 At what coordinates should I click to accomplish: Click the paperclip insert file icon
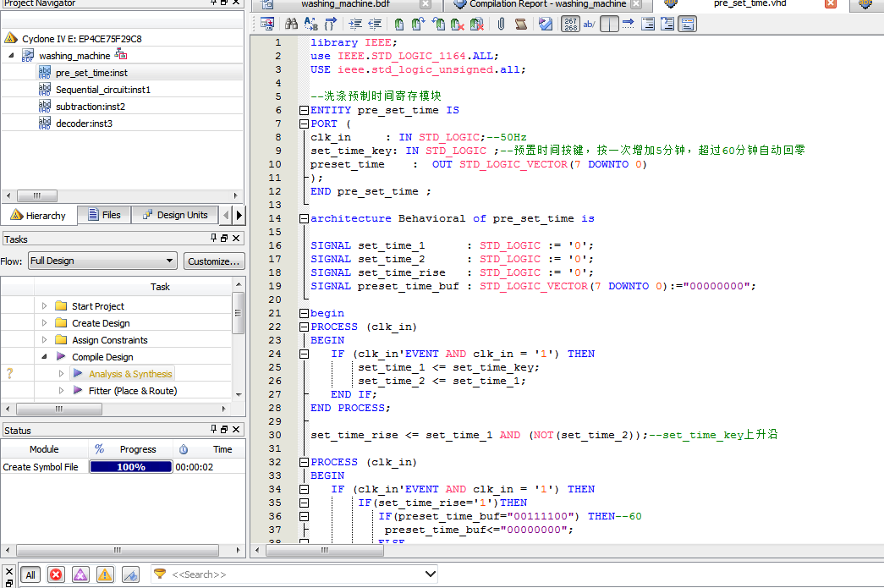(x=501, y=24)
